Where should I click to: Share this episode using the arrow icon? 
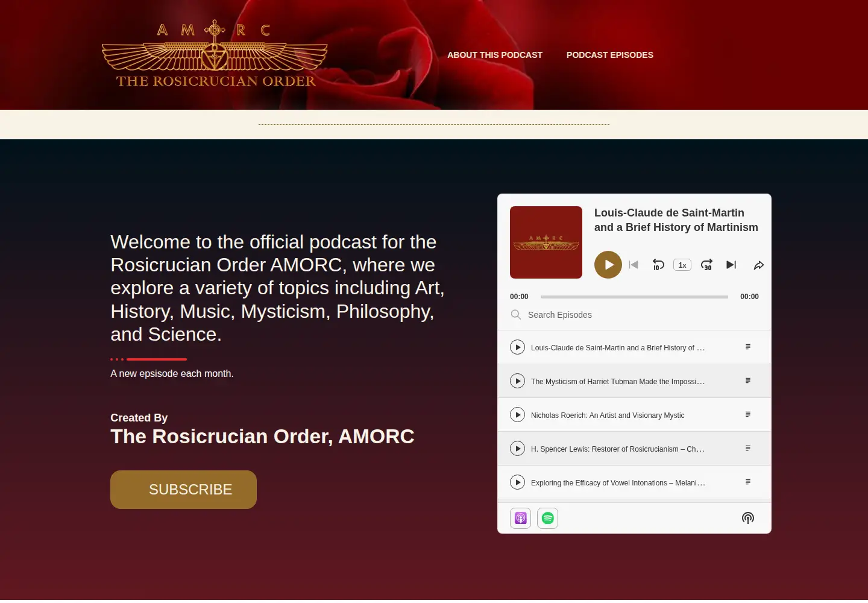[759, 265]
